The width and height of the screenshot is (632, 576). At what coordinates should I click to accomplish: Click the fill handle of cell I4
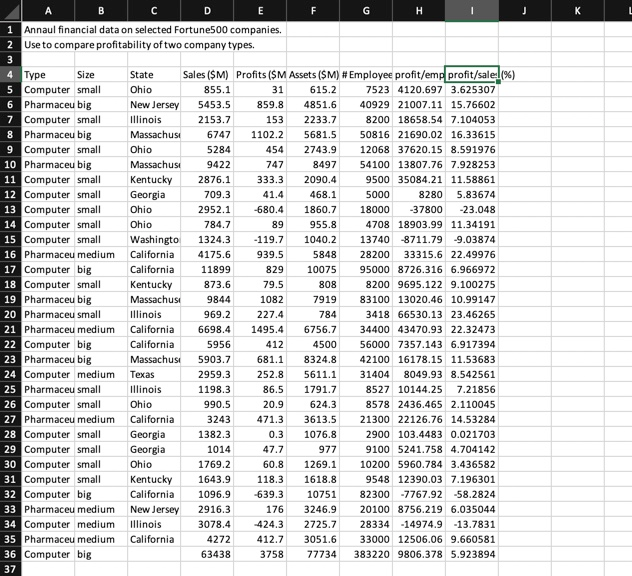click(499, 82)
